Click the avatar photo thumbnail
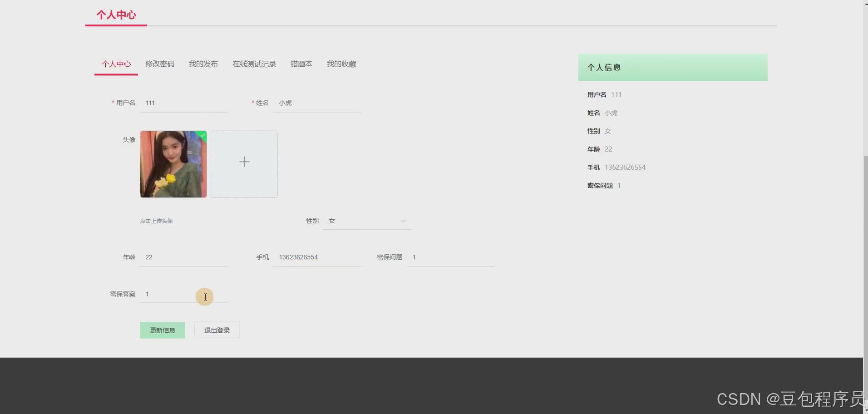Image resolution: width=868 pixels, height=414 pixels. pos(173,164)
